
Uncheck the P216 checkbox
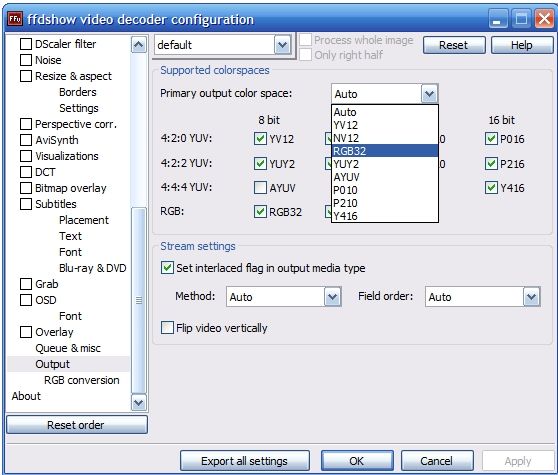[x=491, y=164]
